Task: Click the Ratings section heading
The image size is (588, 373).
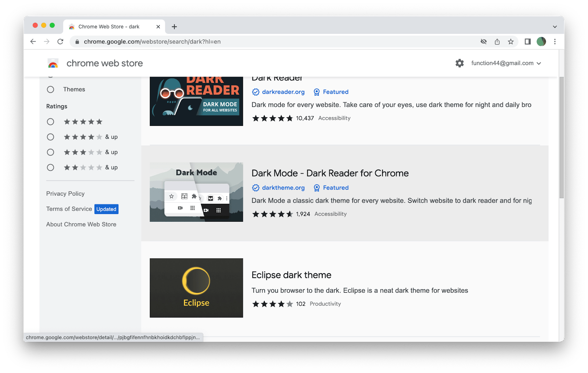Action: coord(57,106)
